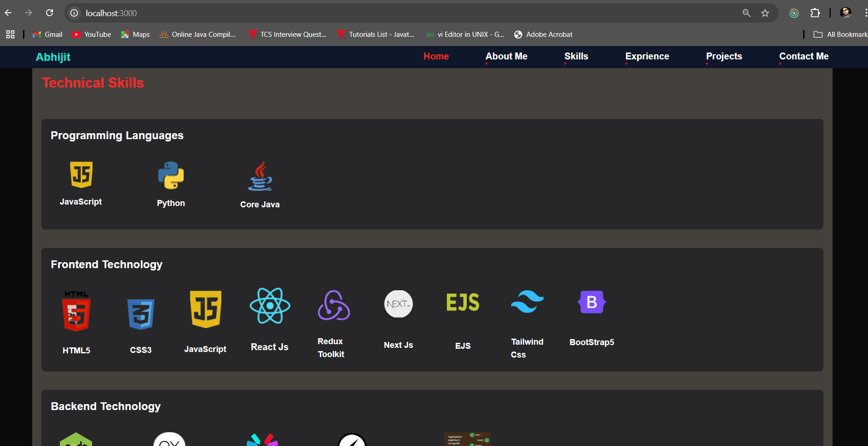Click the Core Java logo icon
This screenshot has height=446, width=868.
pos(260,176)
